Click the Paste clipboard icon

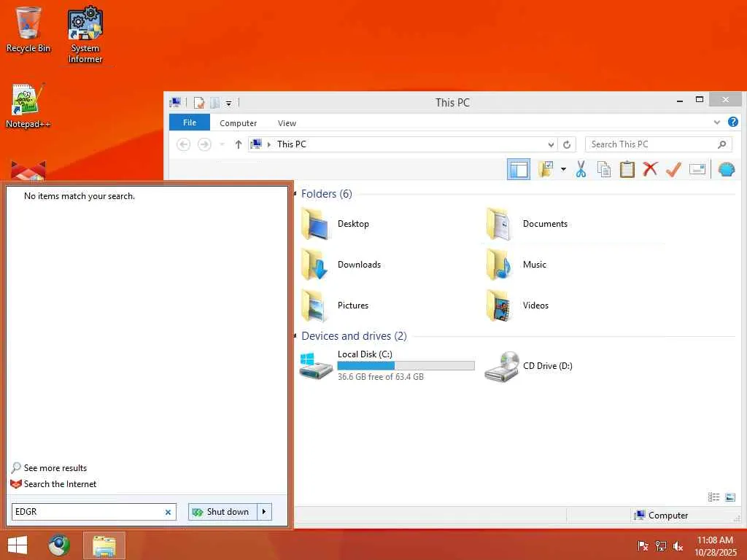(627, 169)
